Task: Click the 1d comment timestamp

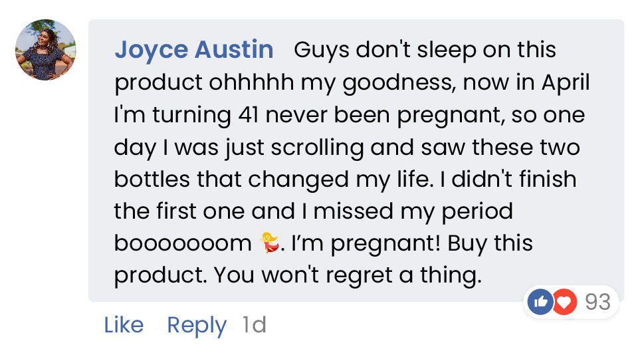Action: coord(254,325)
